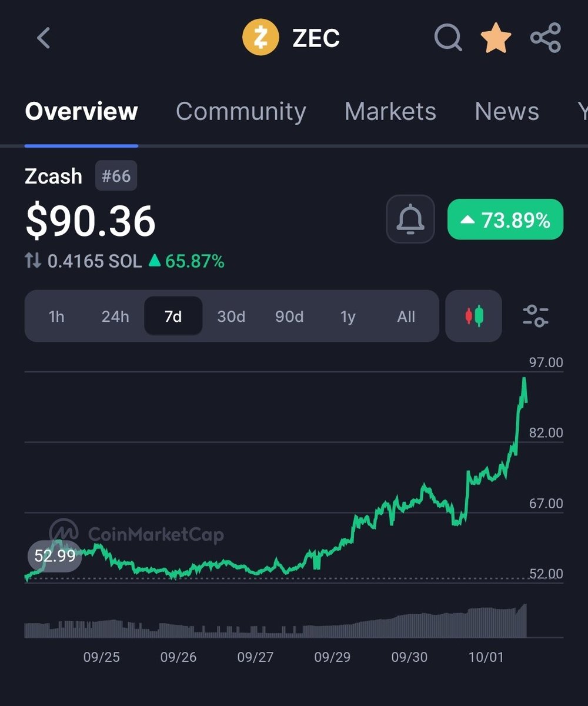Open chart settings sliders icon
The image size is (588, 706).
[x=536, y=316]
